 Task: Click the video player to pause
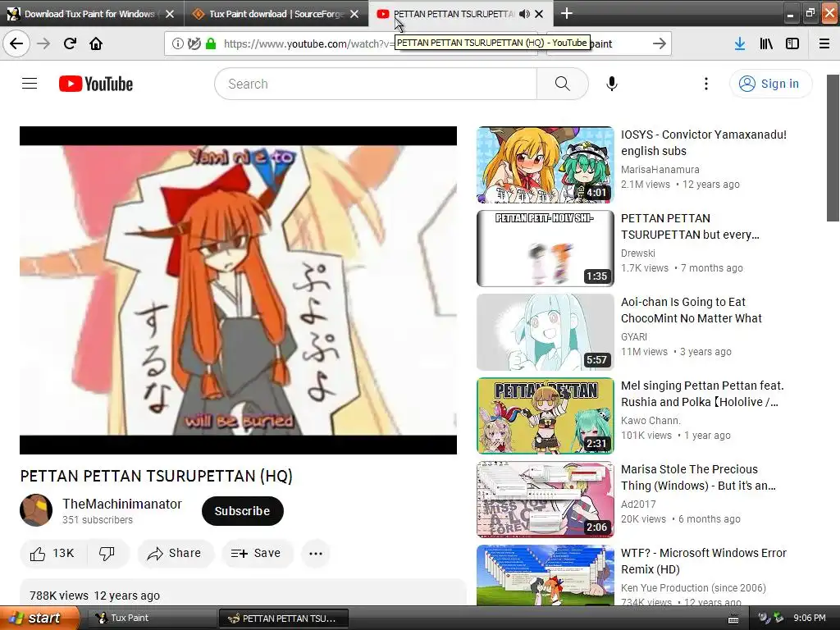(x=238, y=290)
